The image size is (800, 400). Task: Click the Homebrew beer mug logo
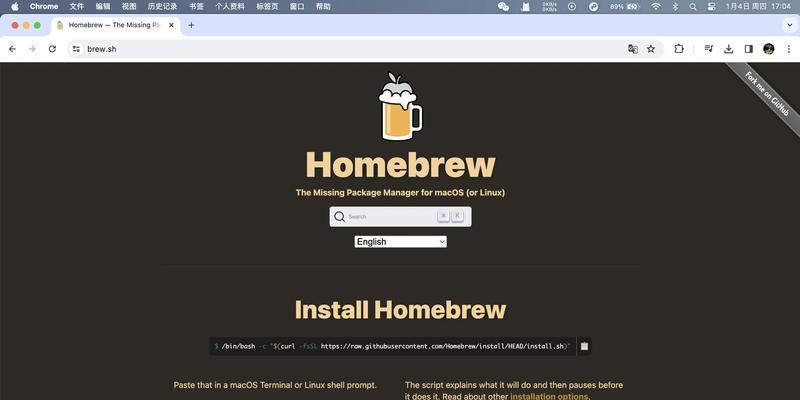point(400,106)
